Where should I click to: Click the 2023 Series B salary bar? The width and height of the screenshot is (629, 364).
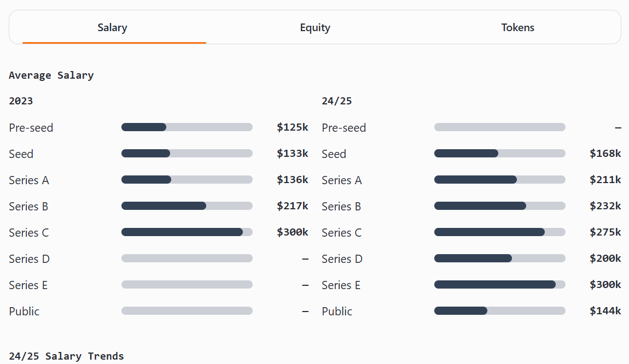[x=187, y=206]
